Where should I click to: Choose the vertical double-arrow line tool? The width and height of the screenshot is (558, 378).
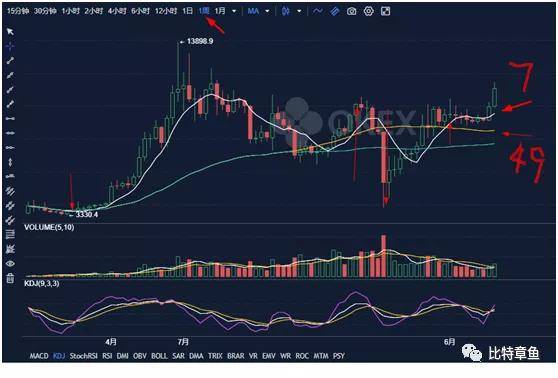pos(10,162)
